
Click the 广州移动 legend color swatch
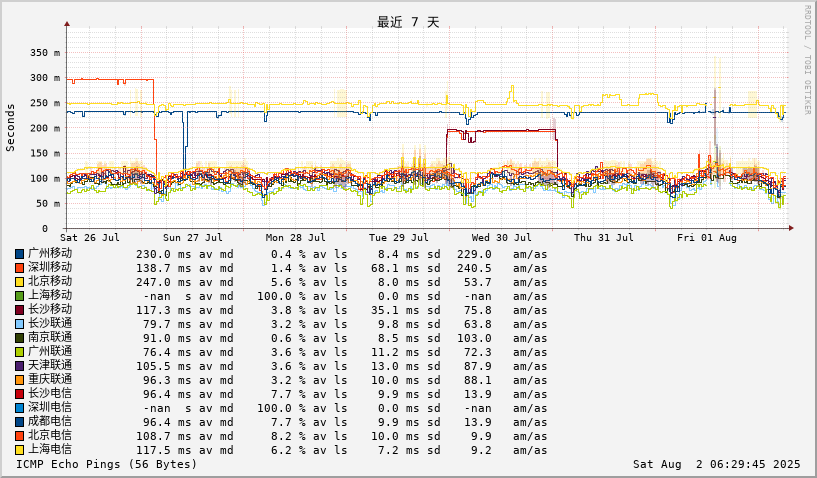tap(19, 254)
